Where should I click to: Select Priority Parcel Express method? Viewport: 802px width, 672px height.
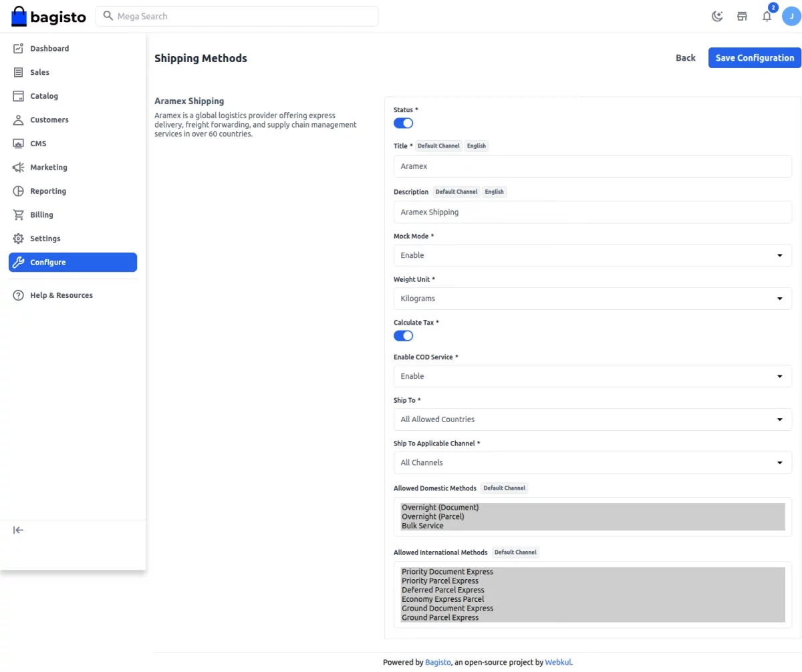click(x=593, y=581)
